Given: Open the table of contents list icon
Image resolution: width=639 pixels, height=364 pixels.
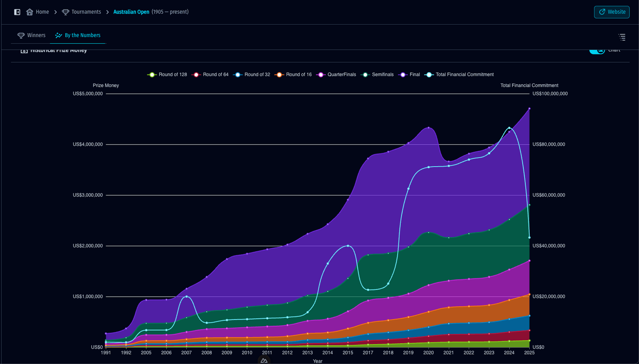Looking at the screenshot, I should click(622, 37).
